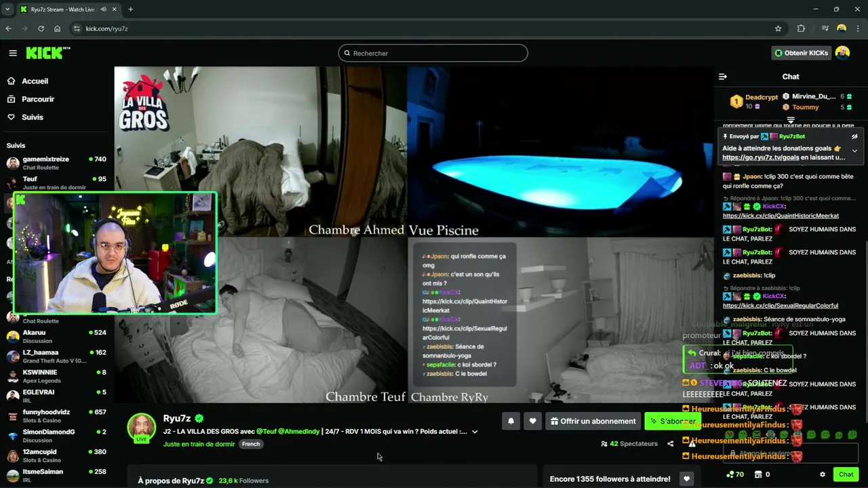Viewport: 868px width, 488px height.
Task: Open Parcourir in the sidebar
Action: [x=37, y=99]
